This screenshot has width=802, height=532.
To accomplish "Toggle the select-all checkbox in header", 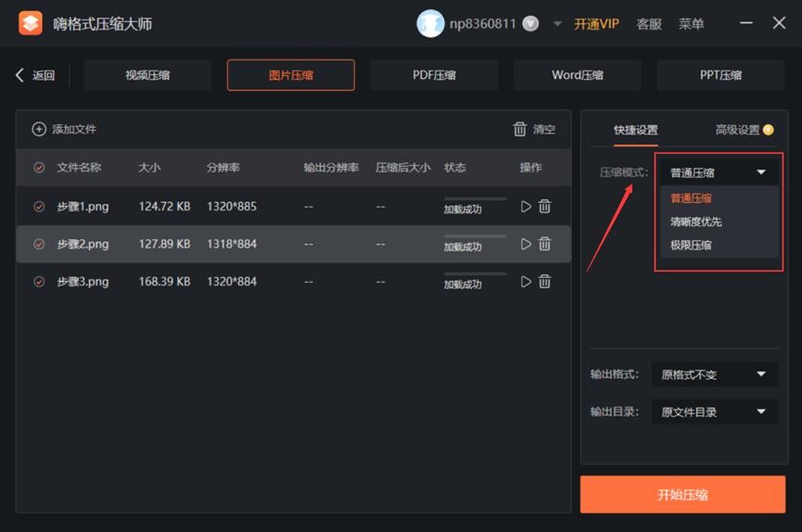I will click(x=39, y=168).
